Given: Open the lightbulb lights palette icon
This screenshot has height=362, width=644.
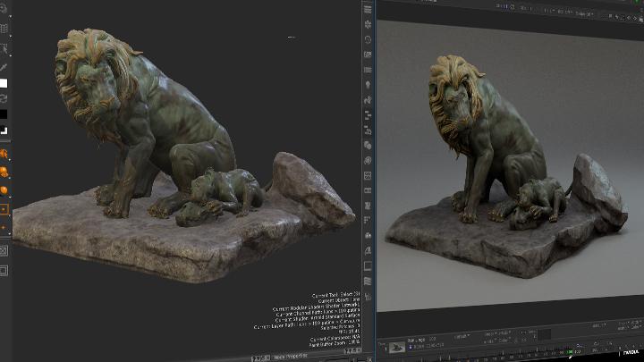Looking at the screenshot, I should pos(368,85).
